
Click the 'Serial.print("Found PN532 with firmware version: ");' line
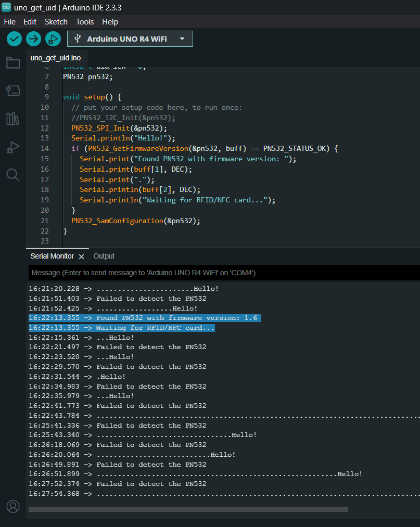pos(188,159)
